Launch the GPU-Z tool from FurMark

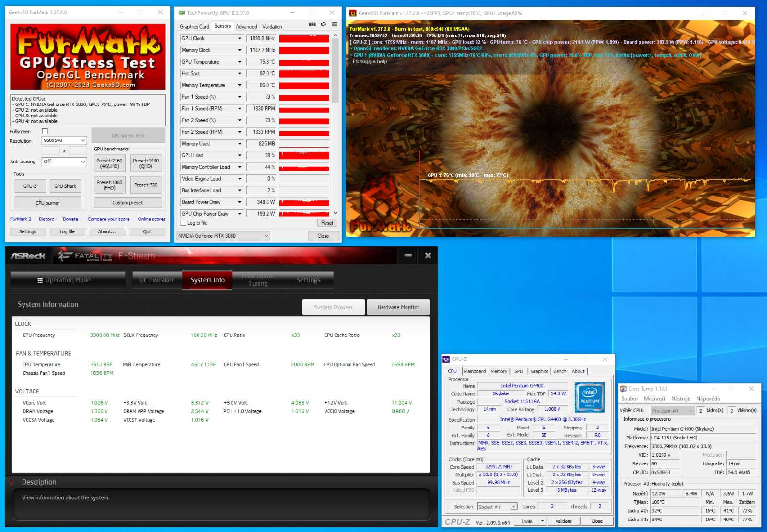coord(30,186)
